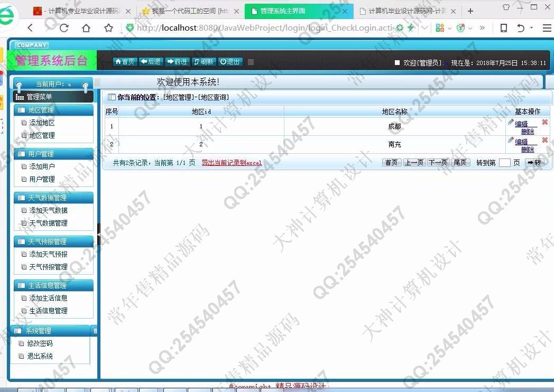Click the 前进 header button
The image size is (554, 392).
[177, 61]
